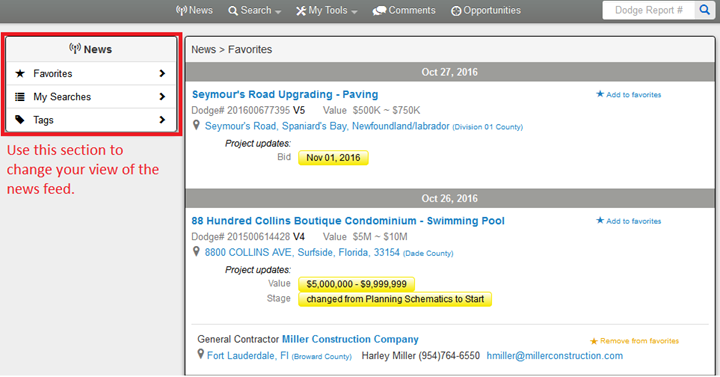Open the Seymour's Road Upgrading - Paving link
720x377 pixels.
click(285, 95)
